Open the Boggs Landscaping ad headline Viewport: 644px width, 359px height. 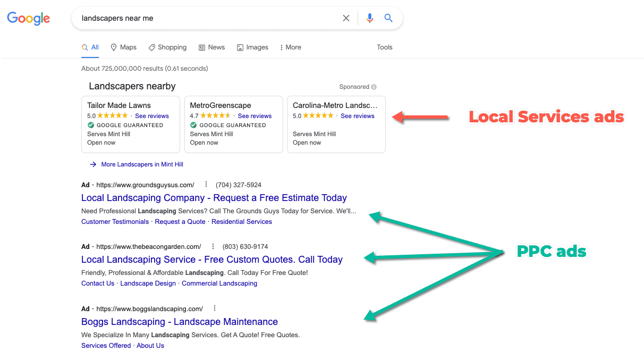click(x=179, y=321)
